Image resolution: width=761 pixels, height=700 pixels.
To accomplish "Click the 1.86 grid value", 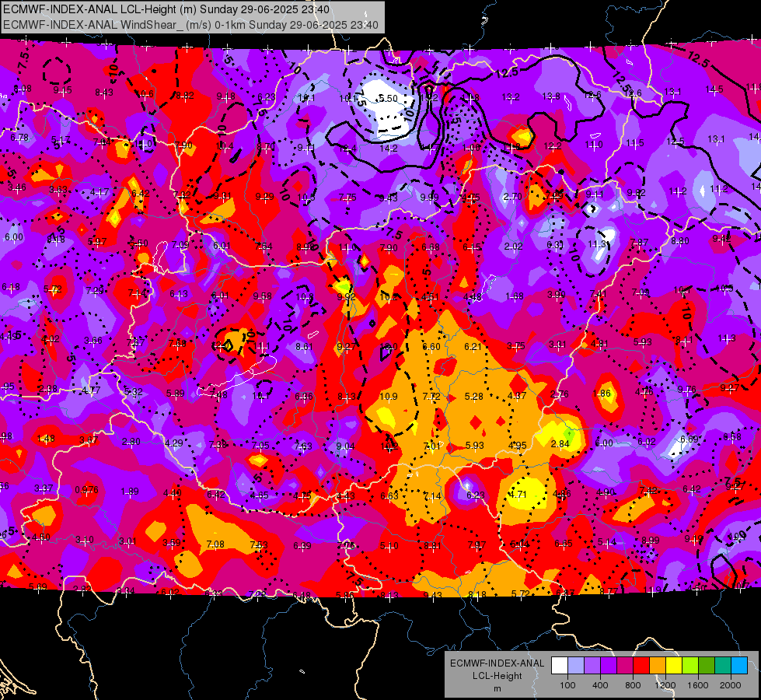I will coord(602,394).
